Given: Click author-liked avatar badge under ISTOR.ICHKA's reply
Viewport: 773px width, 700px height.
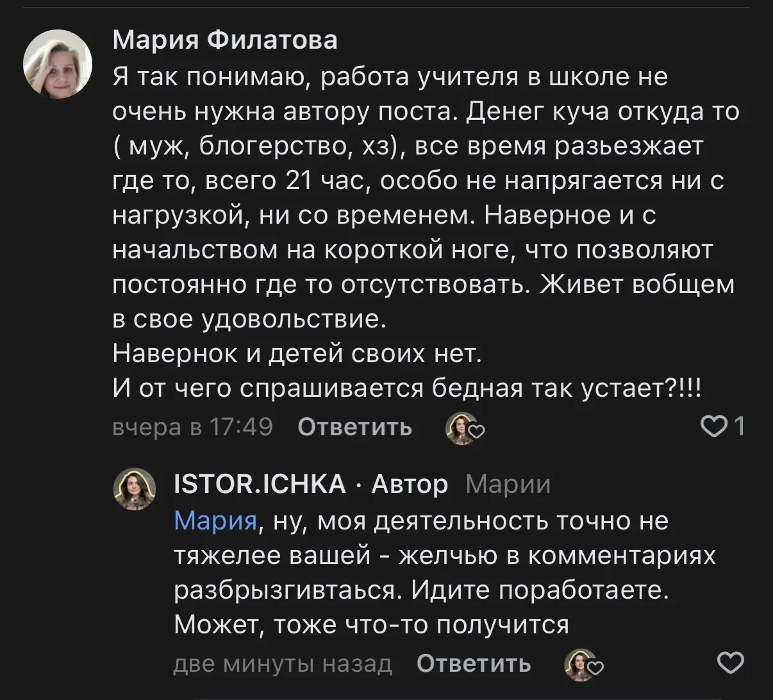Looking at the screenshot, I should tap(583, 665).
